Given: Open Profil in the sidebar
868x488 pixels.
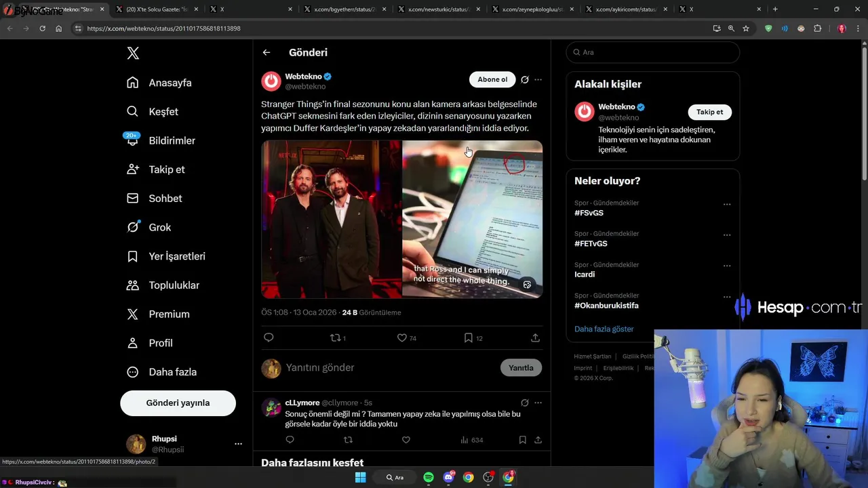Looking at the screenshot, I should pos(150,343).
